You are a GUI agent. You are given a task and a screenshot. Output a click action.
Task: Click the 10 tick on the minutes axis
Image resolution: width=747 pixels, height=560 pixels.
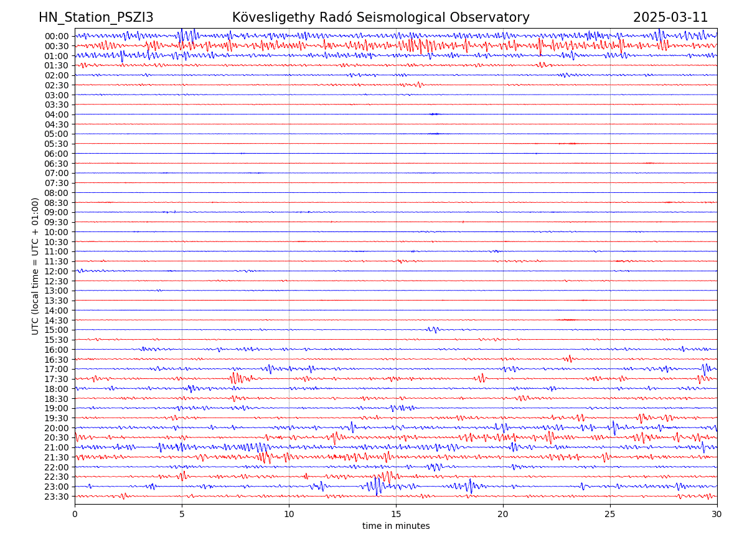[289, 514]
